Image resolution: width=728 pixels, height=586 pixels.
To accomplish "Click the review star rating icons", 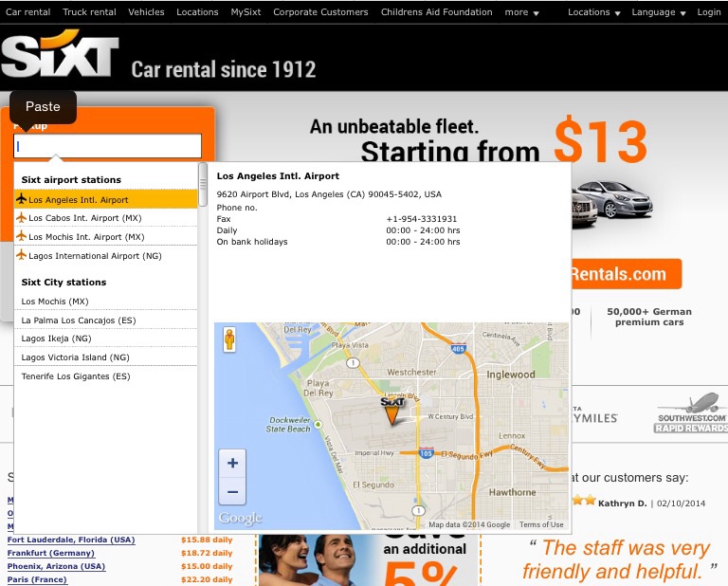I will pyautogui.click(x=584, y=500).
